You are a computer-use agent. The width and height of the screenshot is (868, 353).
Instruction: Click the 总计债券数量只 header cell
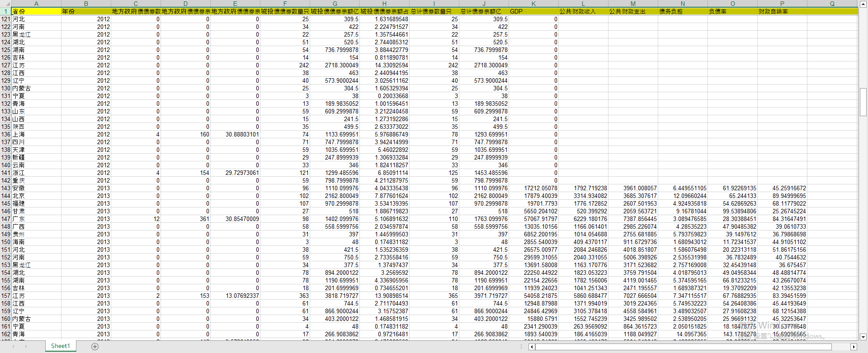pos(434,12)
